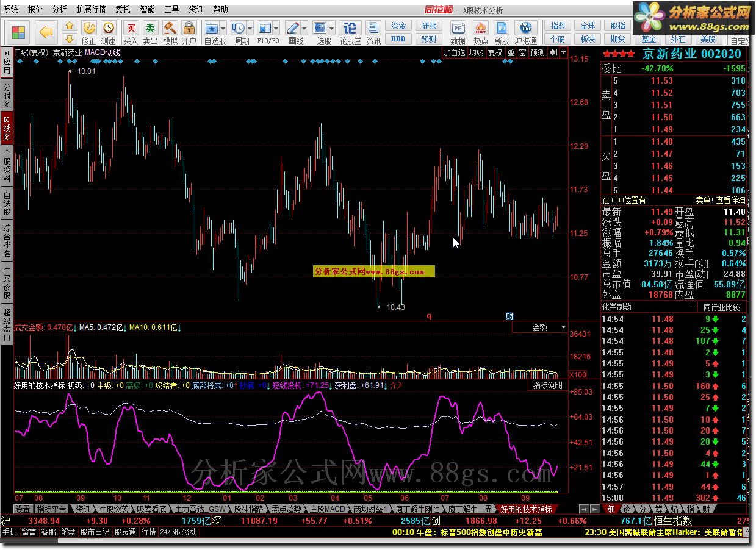The height and width of the screenshot is (550, 756).
Task: Switch to the 庄股MACD indicator tab
Action: click(327, 509)
